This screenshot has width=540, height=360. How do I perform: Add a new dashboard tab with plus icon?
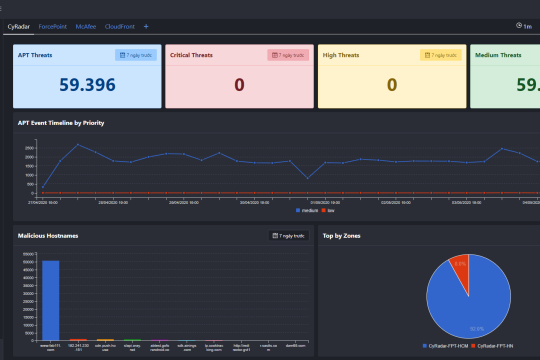pos(146,27)
